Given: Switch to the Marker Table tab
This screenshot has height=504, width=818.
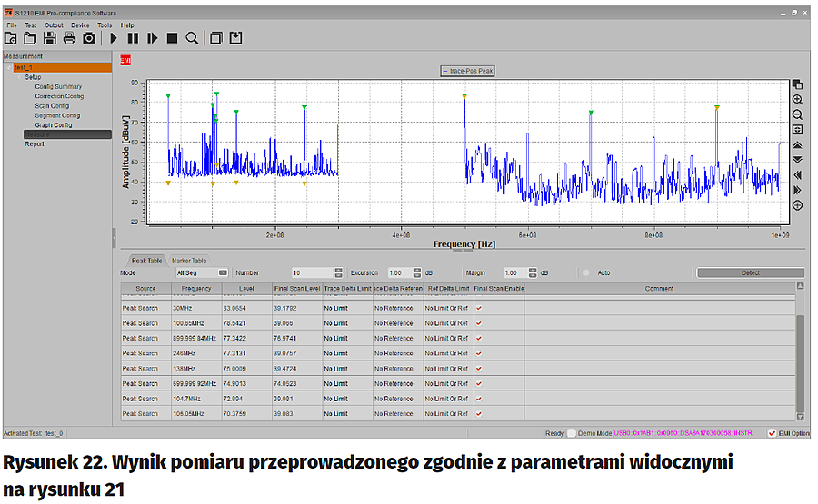Looking at the screenshot, I should tap(189, 260).
